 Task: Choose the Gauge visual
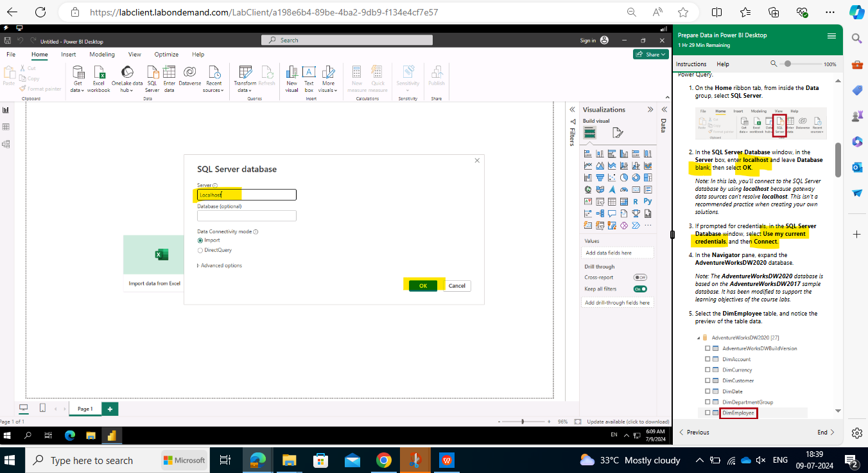[x=624, y=190]
